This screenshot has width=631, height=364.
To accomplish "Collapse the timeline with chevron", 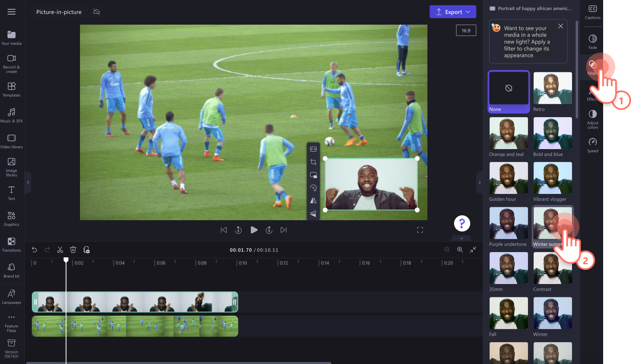I will [x=462, y=238].
